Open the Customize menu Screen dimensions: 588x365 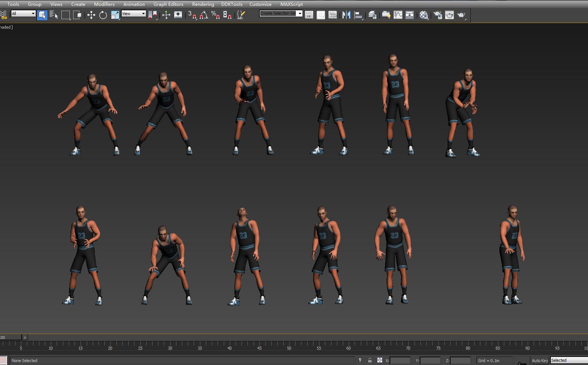point(260,4)
